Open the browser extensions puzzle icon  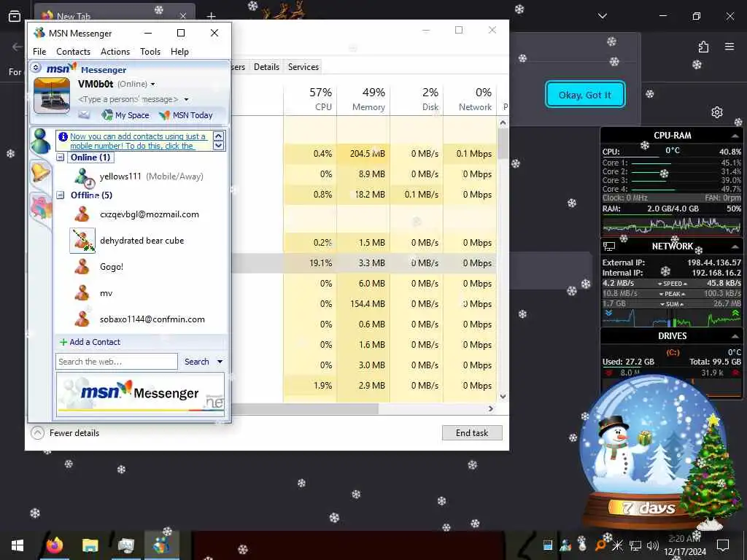pos(704,47)
